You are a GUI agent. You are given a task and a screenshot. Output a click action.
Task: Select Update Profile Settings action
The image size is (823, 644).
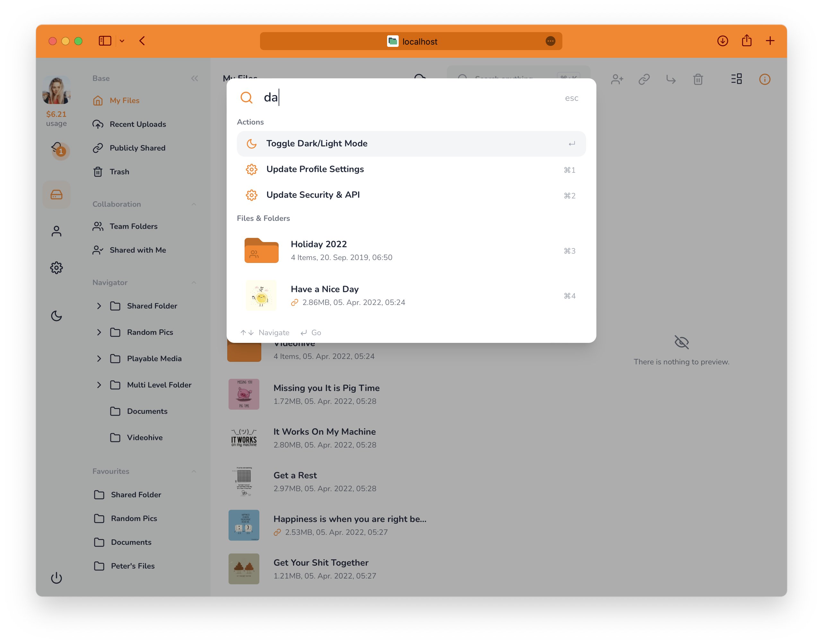pyautogui.click(x=315, y=169)
